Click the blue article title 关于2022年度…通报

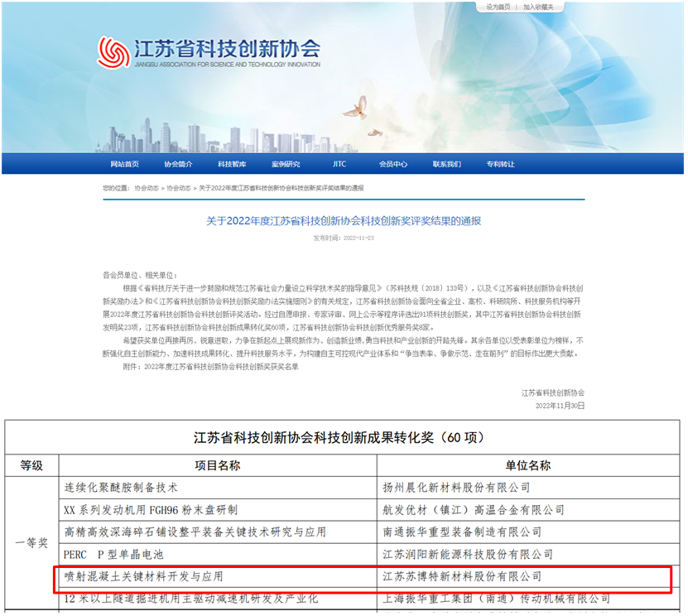click(x=344, y=221)
